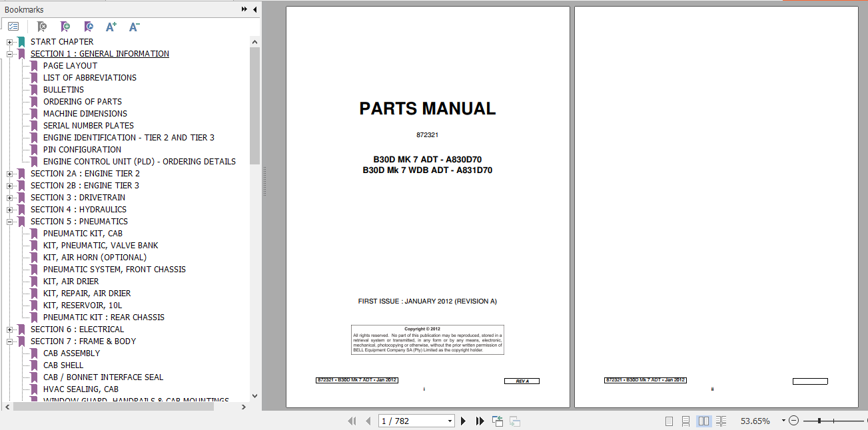This screenshot has width=868, height=430.
Task: Decrease text size with A- icon
Action: 134,26
